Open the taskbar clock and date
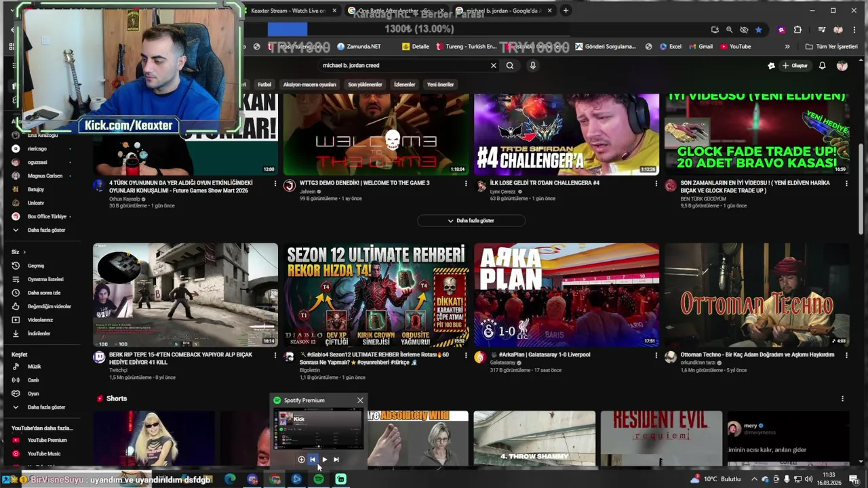Screen dimensions: 868x488 pos(829,479)
